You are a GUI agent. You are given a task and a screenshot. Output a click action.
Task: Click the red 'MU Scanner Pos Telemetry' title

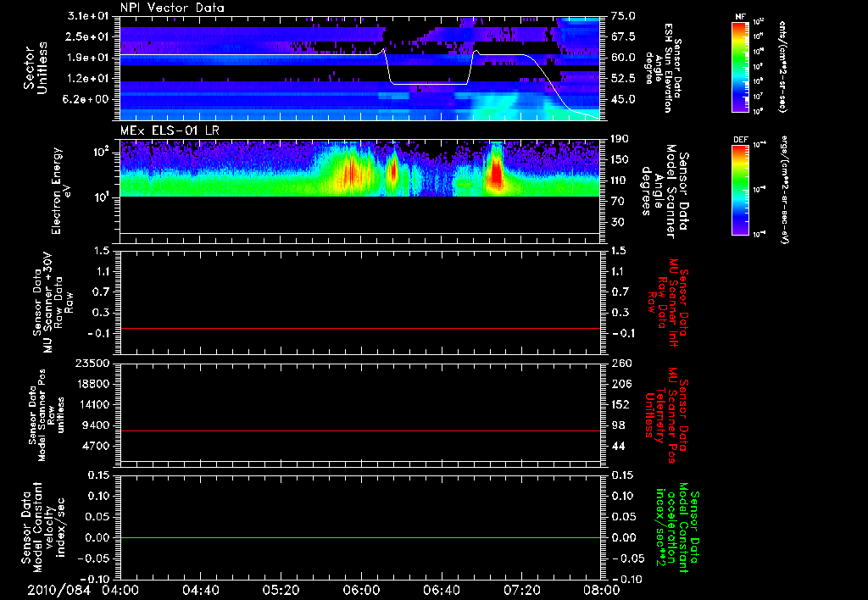point(665,414)
